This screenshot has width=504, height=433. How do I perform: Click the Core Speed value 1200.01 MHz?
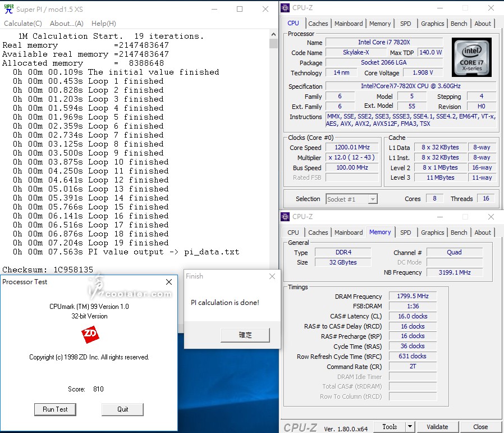tap(352, 147)
